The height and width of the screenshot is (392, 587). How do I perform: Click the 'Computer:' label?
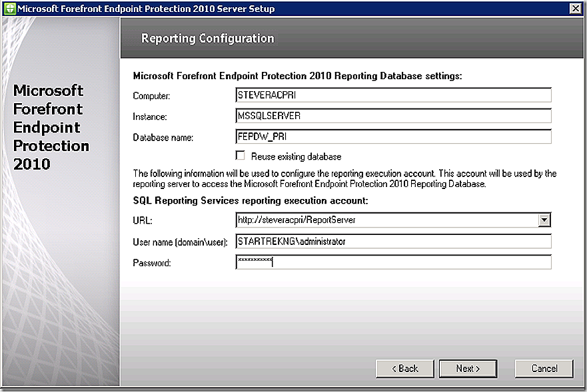pyautogui.click(x=151, y=96)
